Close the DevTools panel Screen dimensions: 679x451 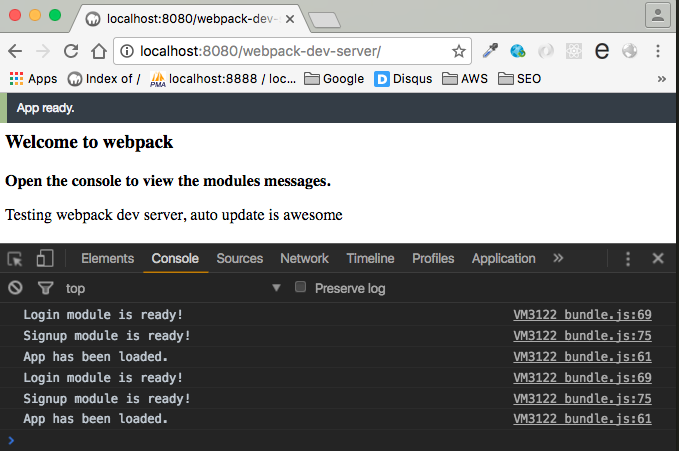pyautogui.click(x=658, y=258)
